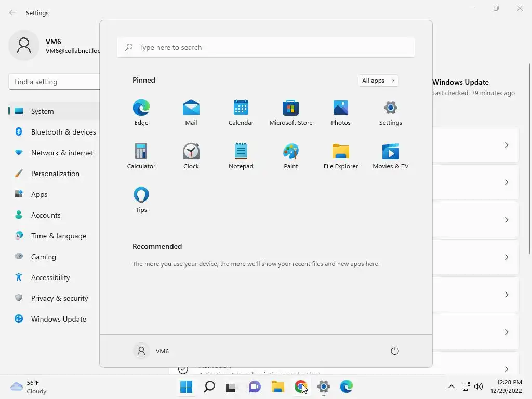Open the weather widget showing 56°F
Viewport: 532px width, 399px height.
(29, 387)
